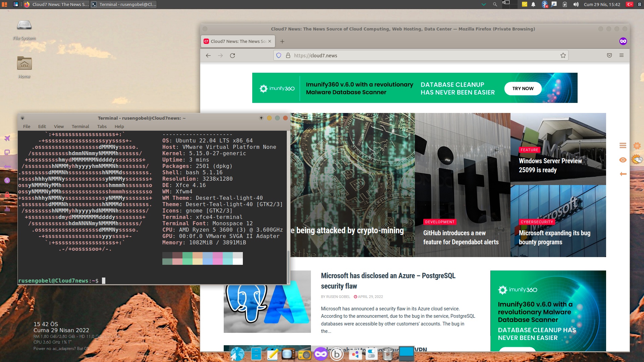Click the power manager battery icon
The width and height of the screenshot is (644, 362).
pos(565,4)
